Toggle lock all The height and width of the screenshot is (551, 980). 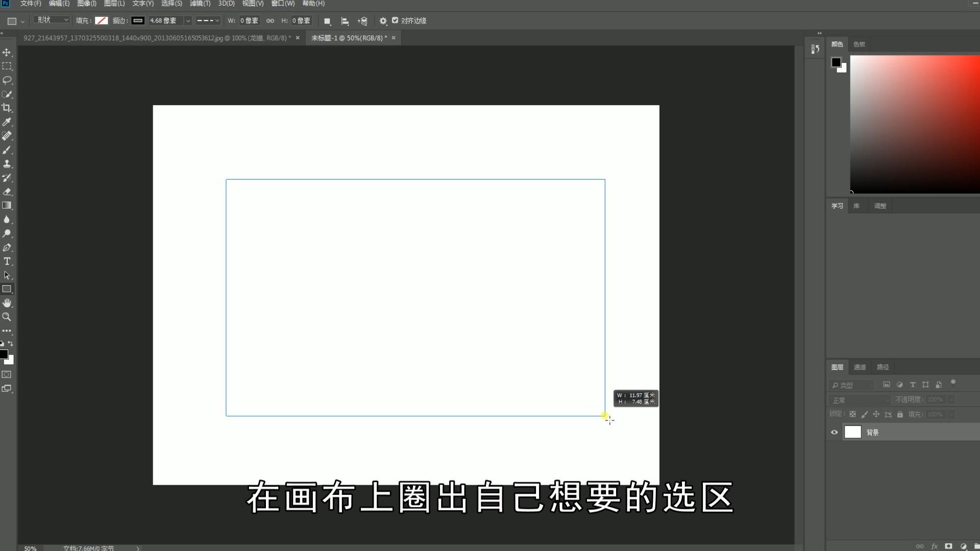point(900,414)
